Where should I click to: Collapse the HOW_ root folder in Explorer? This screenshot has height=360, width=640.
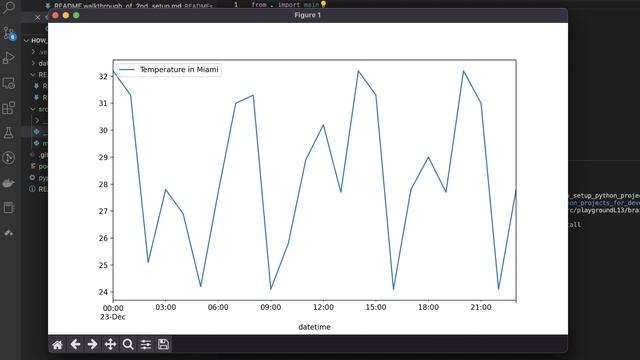point(35,40)
